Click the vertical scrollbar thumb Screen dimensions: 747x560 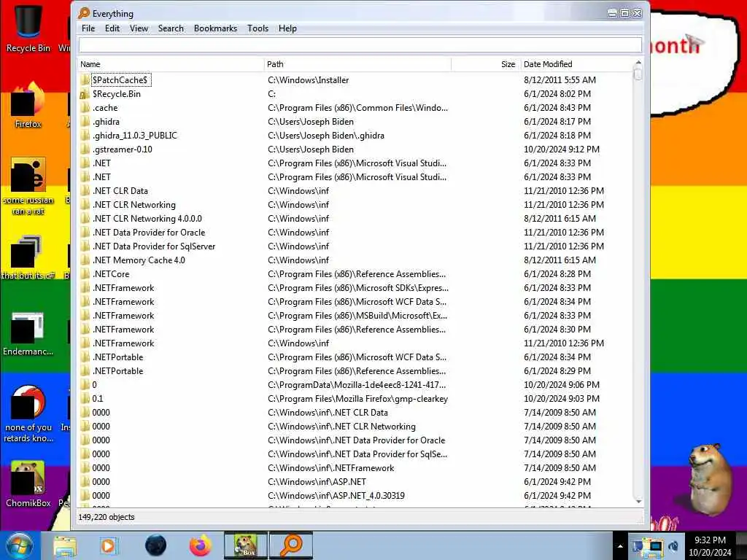pyautogui.click(x=638, y=74)
